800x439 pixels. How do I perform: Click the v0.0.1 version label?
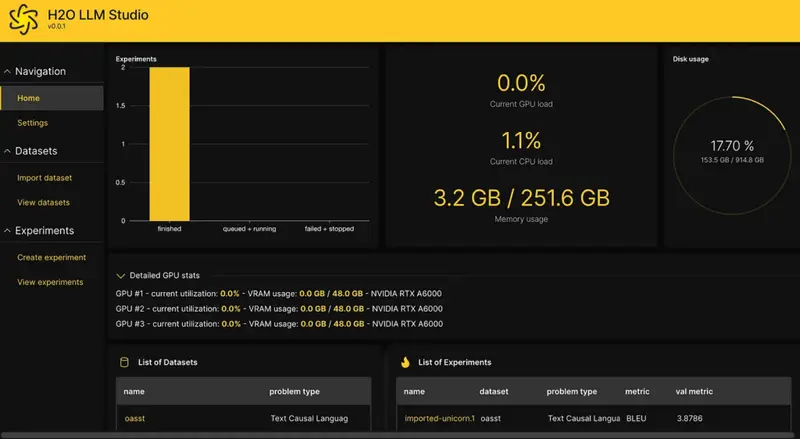click(56, 27)
